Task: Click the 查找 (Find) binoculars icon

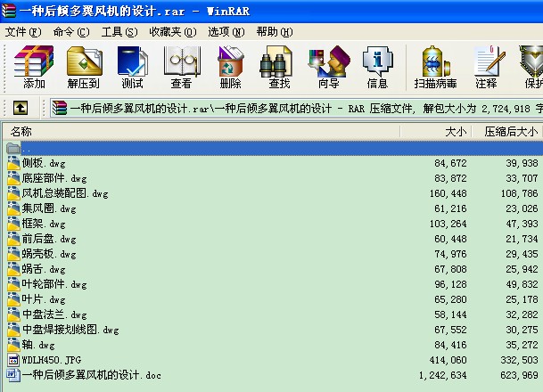Action: 279,67
